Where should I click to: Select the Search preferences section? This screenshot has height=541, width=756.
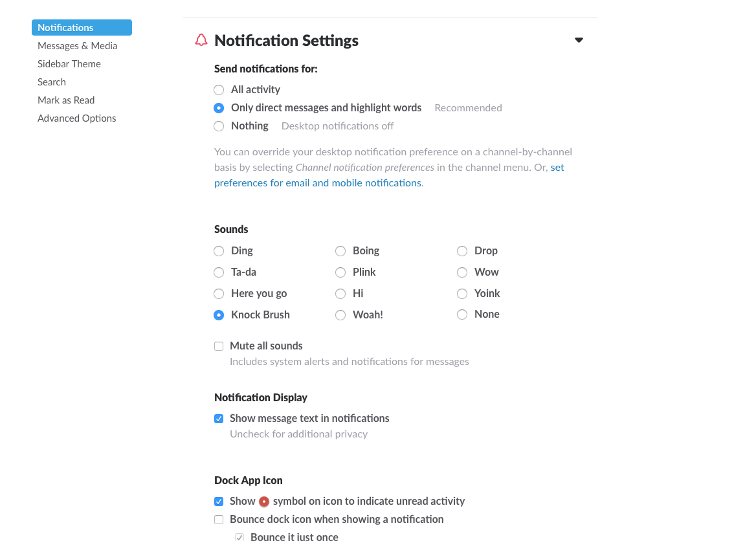tap(52, 82)
